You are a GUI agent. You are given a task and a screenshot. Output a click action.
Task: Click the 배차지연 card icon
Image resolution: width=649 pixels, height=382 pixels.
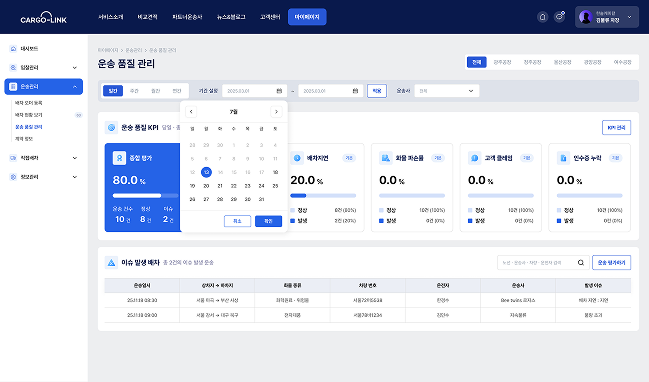297,158
